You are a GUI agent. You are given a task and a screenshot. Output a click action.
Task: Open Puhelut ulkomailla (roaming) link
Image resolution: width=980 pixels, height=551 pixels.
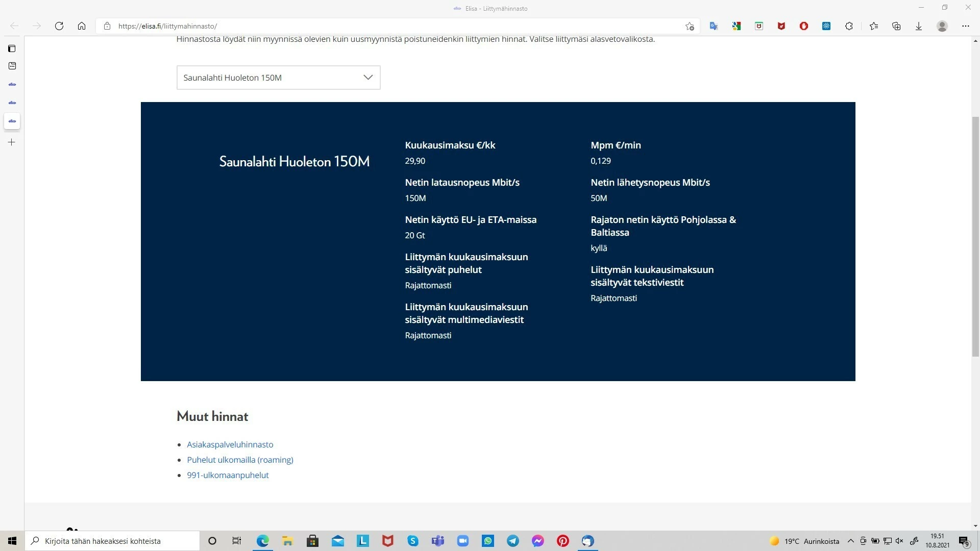point(240,460)
